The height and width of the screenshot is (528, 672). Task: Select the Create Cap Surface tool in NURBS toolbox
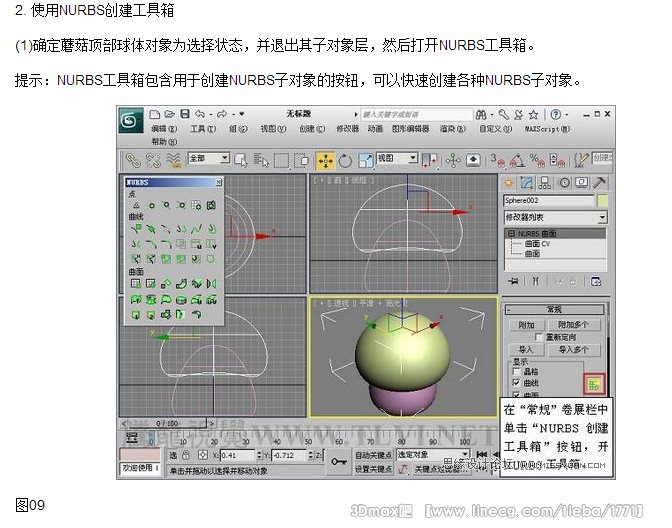click(x=181, y=300)
